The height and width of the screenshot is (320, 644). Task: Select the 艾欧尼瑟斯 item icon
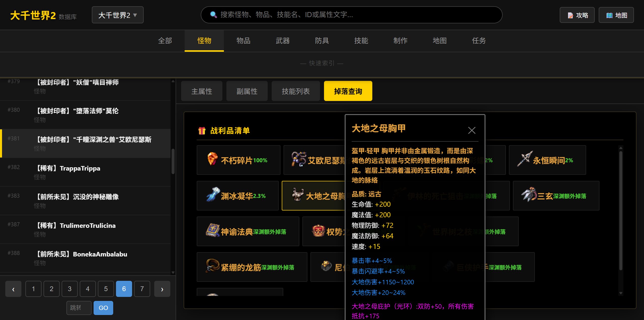(299, 159)
